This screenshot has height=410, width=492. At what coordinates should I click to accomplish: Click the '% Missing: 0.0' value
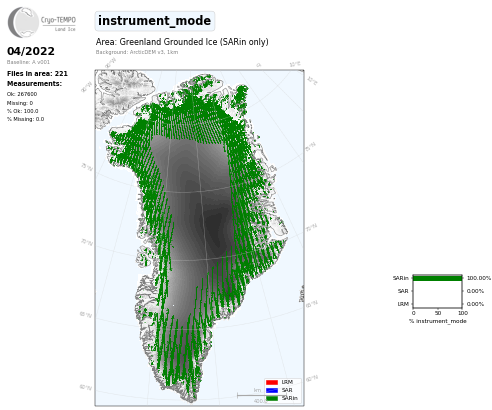click(25, 119)
